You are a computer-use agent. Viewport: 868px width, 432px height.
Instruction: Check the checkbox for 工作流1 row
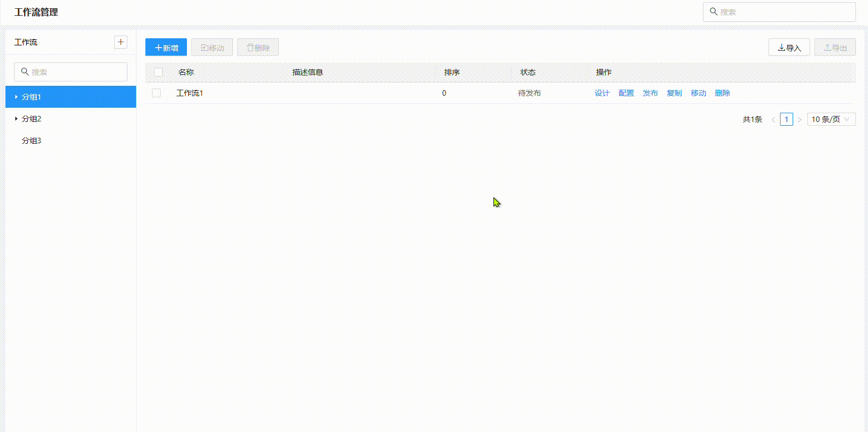156,93
